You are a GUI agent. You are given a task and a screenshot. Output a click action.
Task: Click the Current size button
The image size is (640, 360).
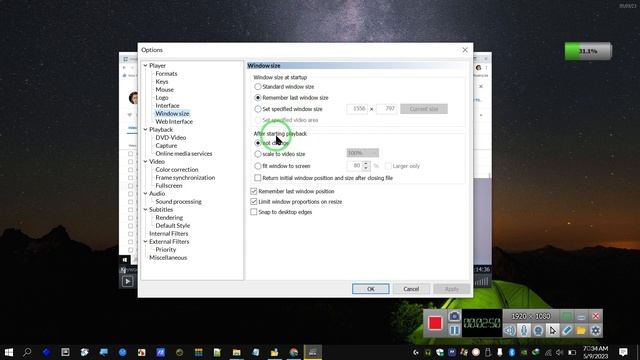[x=424, y=109]
